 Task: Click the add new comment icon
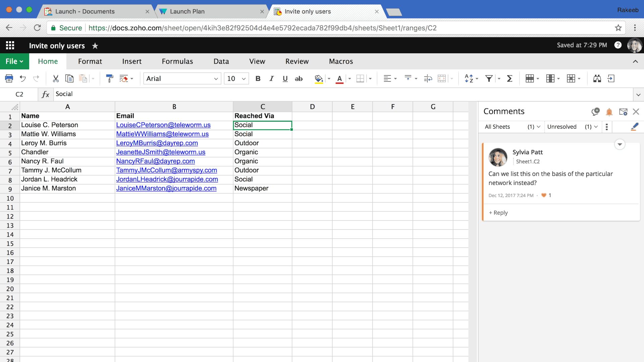pos(595,112)
